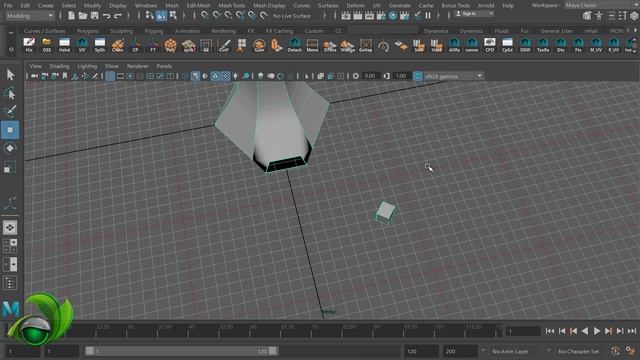Screen dimensions: 640x360
Task: Toggle select by hierarchy mode
Action: tap(150, 16)
